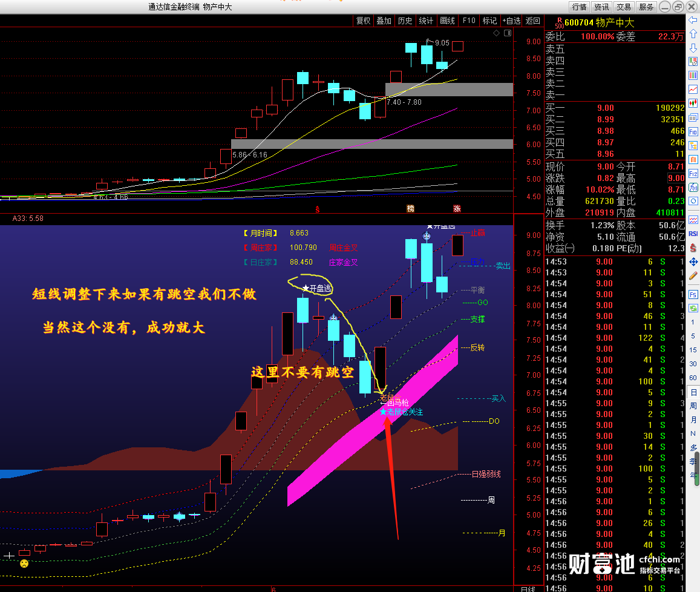Image resolution: width=700 pixels, height=592 pixels.
Task: Switch to 5-minute period
Action: [693, 336]
